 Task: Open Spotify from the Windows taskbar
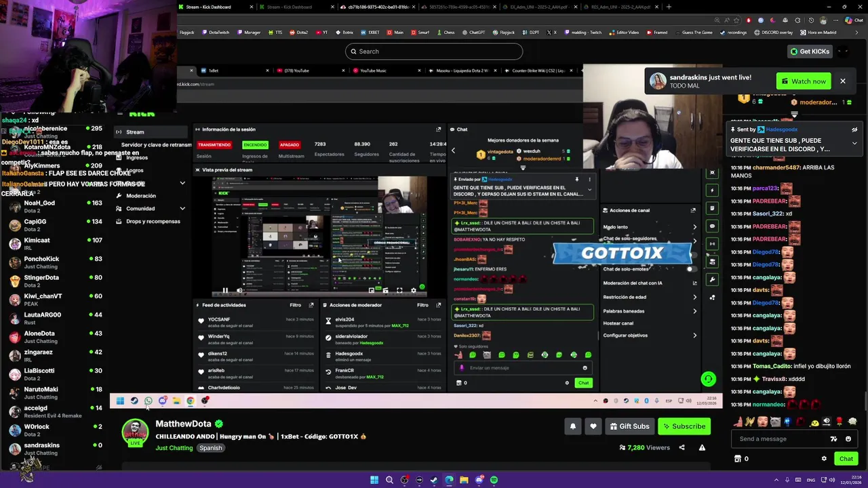coord(494,480)
